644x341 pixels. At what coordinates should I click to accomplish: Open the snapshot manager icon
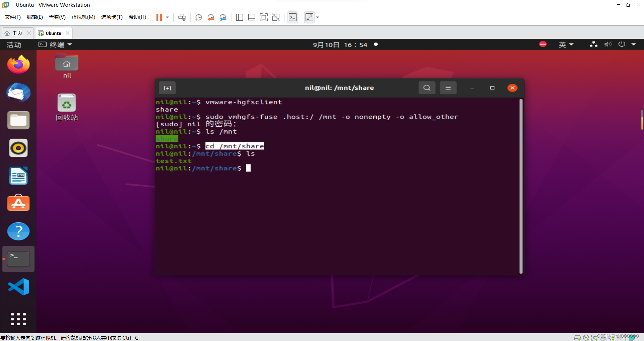(223, 17)
